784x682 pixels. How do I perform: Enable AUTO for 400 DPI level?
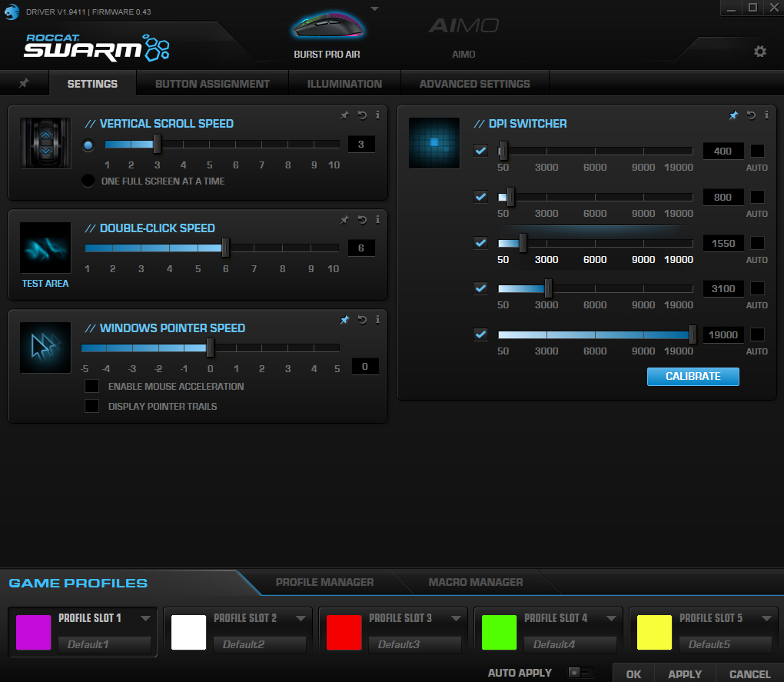click(758, 151)
